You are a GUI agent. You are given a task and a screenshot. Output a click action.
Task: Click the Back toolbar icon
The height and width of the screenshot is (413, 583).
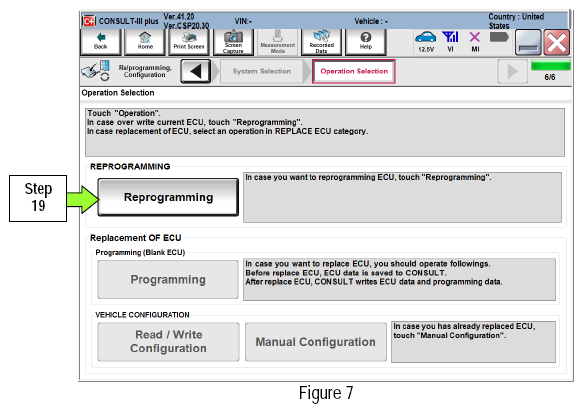coord(101,42)
